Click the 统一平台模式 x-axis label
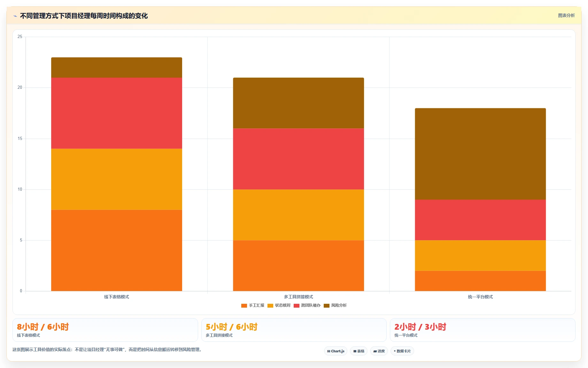This screenshot has width=588, height=368. 480,297
